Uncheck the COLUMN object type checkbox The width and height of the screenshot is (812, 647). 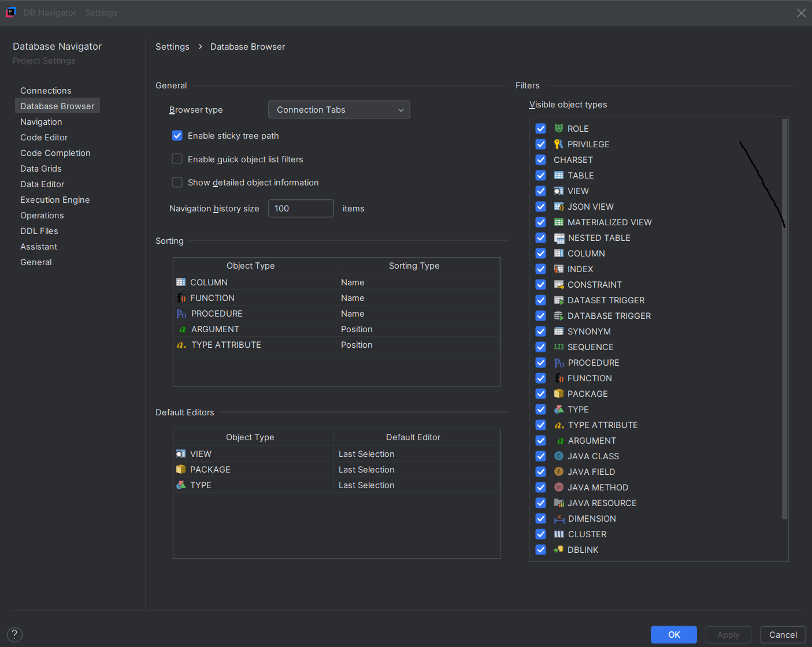tap(541, 253)
